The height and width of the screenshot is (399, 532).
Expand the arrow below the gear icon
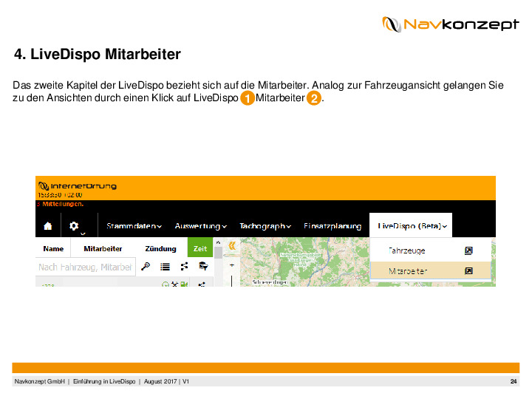point(83,233)
